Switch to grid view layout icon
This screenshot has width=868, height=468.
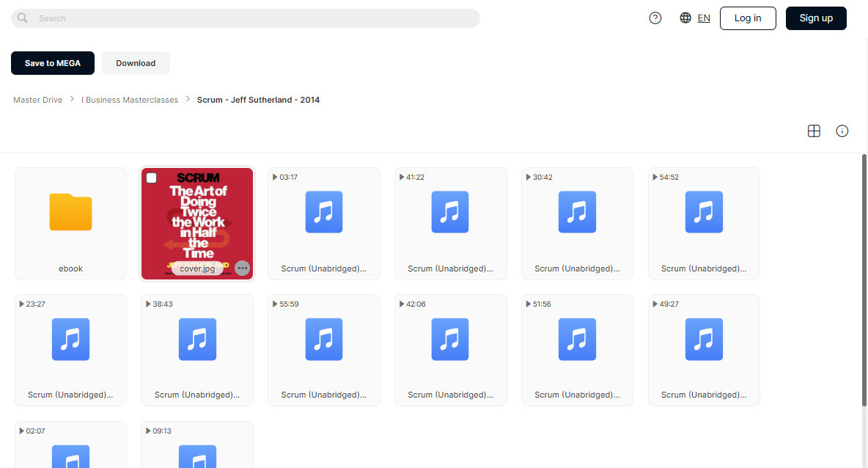[814, 131]
